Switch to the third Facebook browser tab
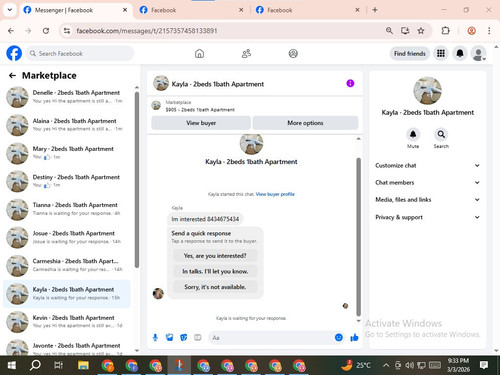This screenshot has width=500, height=375. [x=308, y=10]
